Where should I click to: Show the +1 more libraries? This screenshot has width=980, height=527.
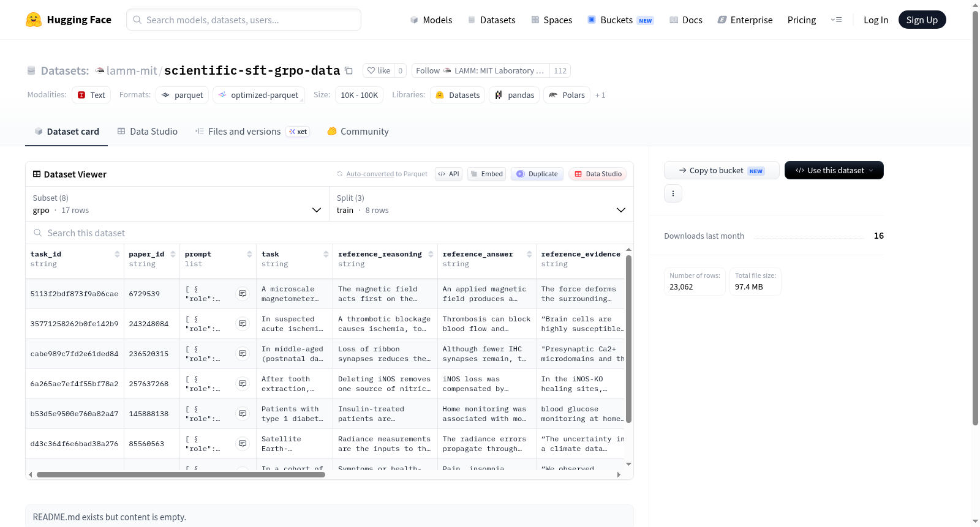tap(600, 95)
